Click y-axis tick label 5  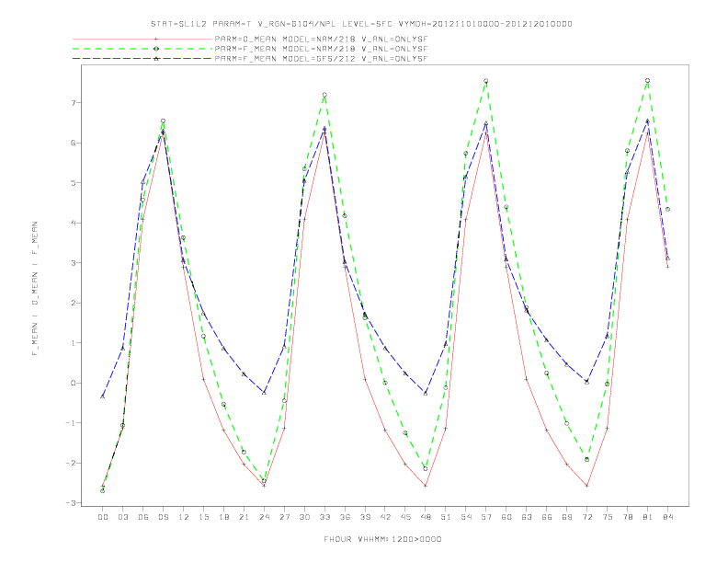[x=74, y=183]
